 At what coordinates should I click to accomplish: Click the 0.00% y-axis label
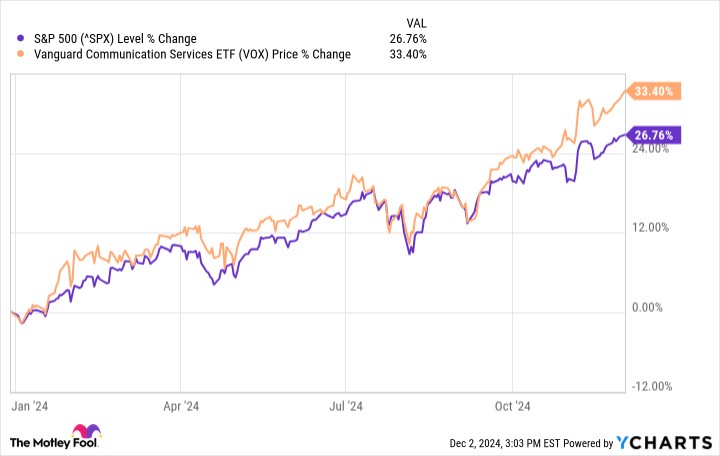pyautogui.click(x=647, y=307)
